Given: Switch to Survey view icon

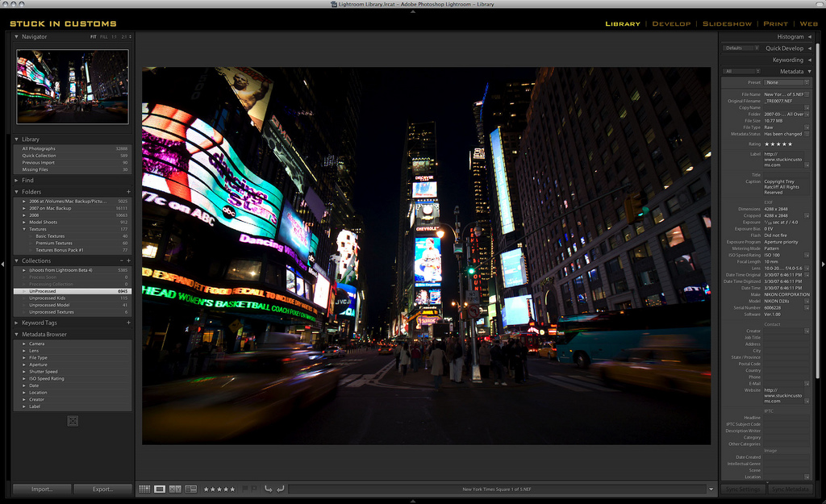Looking at the screenshot, I should 190,489.
